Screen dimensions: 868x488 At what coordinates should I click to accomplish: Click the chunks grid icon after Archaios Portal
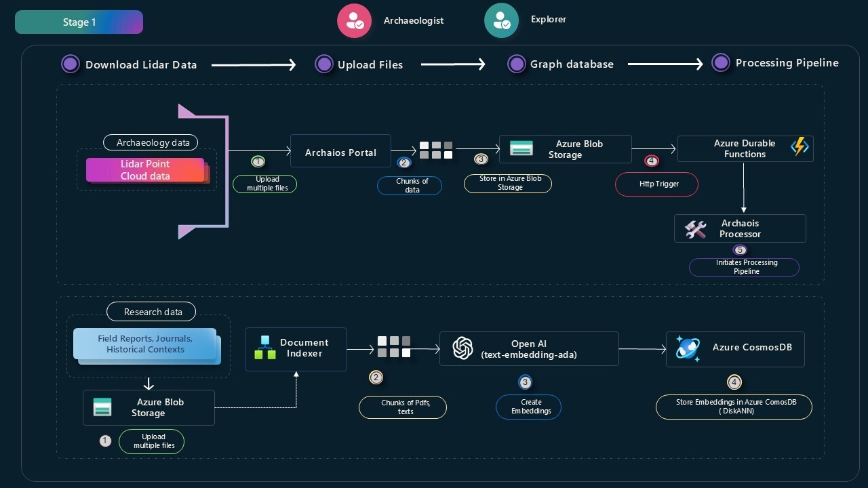click(x=436, y=150)
